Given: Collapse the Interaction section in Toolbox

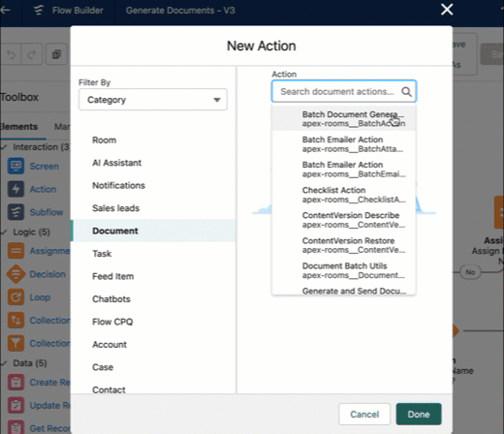Looking at the screenshot, I should pyautogui.click(x=4, y=147).
